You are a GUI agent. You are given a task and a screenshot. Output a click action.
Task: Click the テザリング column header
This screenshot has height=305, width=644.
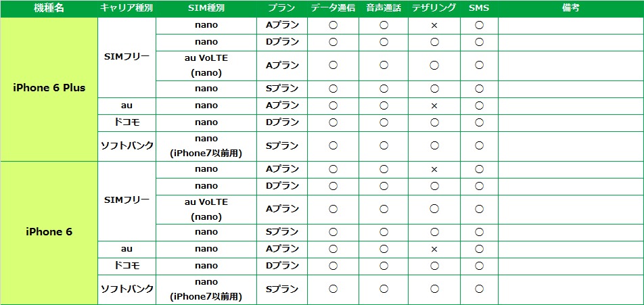click(434, 8)
